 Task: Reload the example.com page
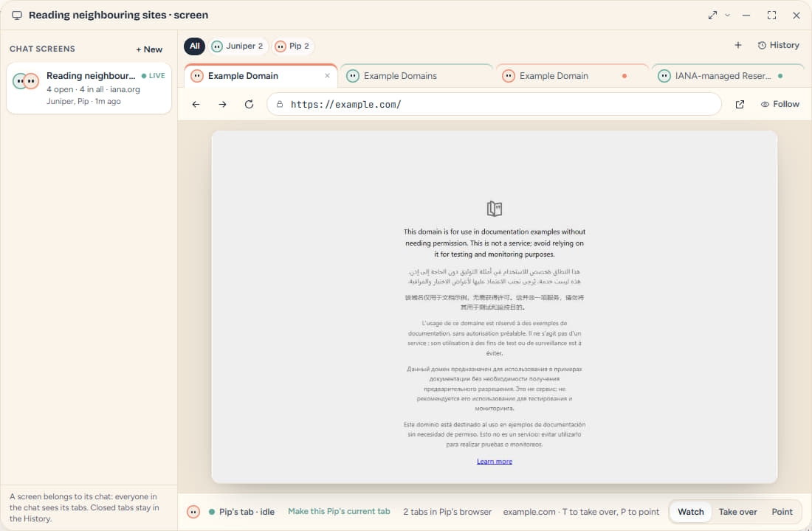coord(249,104)
